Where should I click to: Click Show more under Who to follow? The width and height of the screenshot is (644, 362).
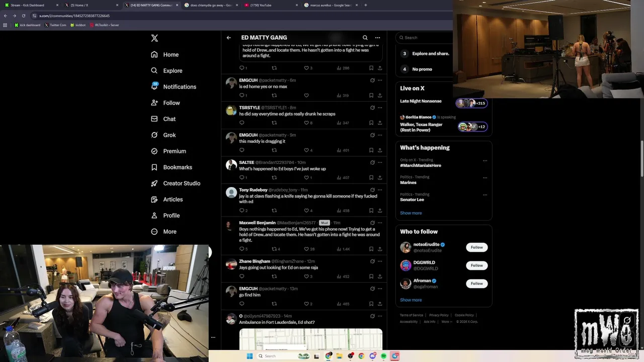pos(411,300)
